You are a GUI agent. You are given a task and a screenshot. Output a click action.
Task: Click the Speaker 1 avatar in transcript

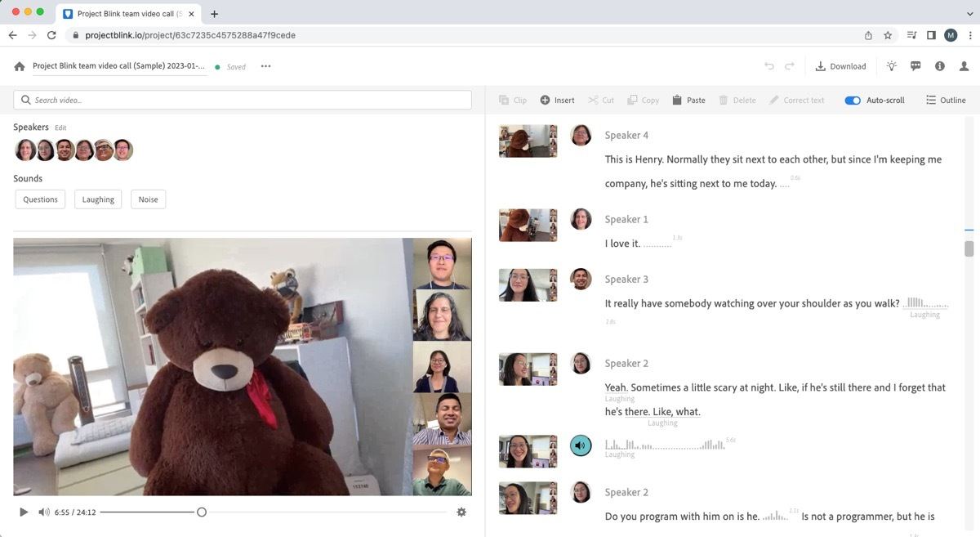click(581, 219)
